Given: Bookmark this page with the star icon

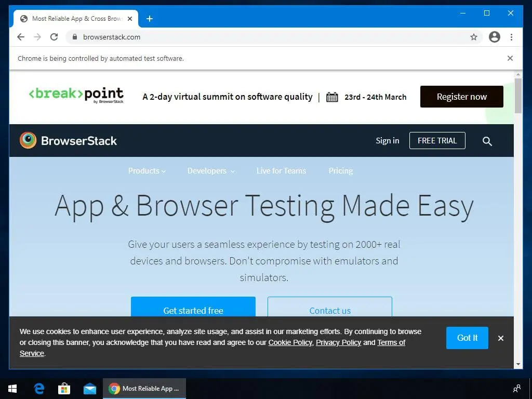Looking at the screenshot, I should click(x=473, y=37).
